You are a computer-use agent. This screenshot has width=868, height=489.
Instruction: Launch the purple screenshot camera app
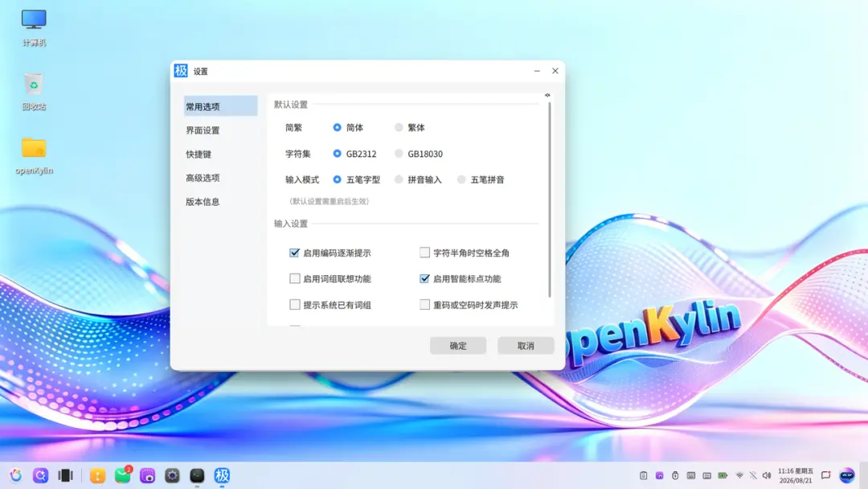[147, 475]
